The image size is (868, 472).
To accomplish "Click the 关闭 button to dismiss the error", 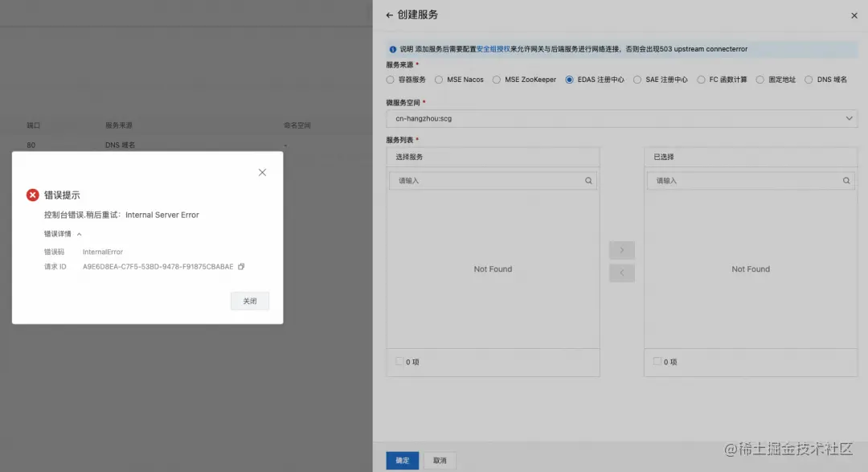I will (249, 301).
